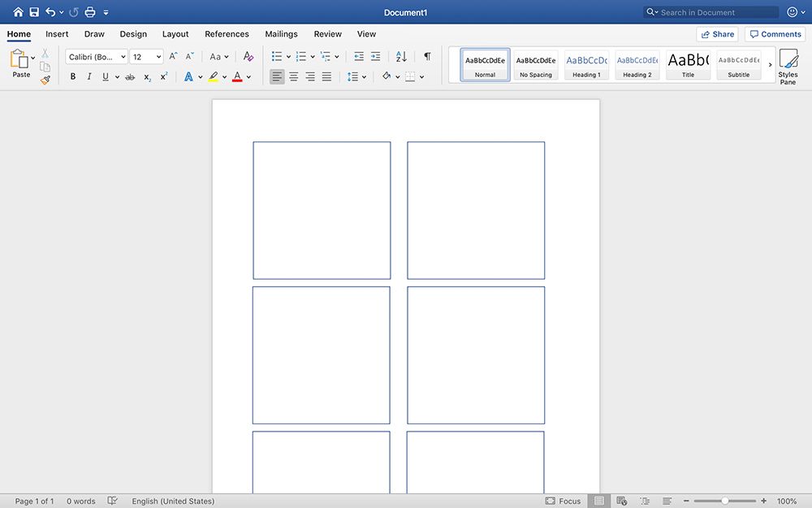Open line spacing dropdown
The image size is (812, 508).
[x=356, y=76]
